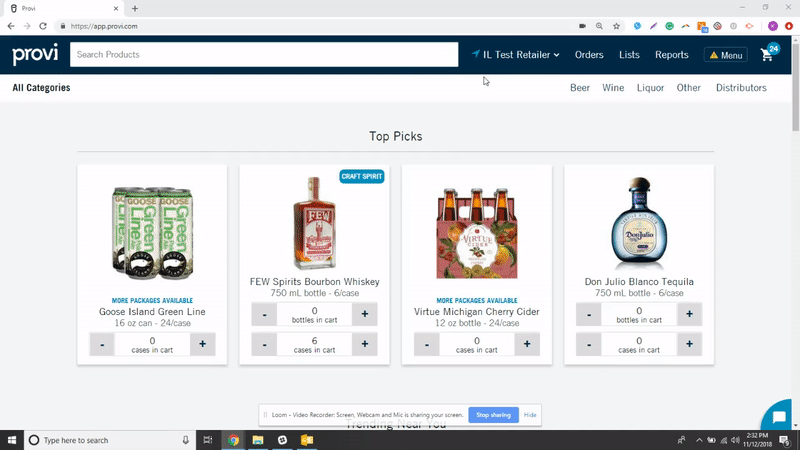Expand the IL Test Retailer dropdown
This screenshot has height=450, width=800.
[515, 55]
